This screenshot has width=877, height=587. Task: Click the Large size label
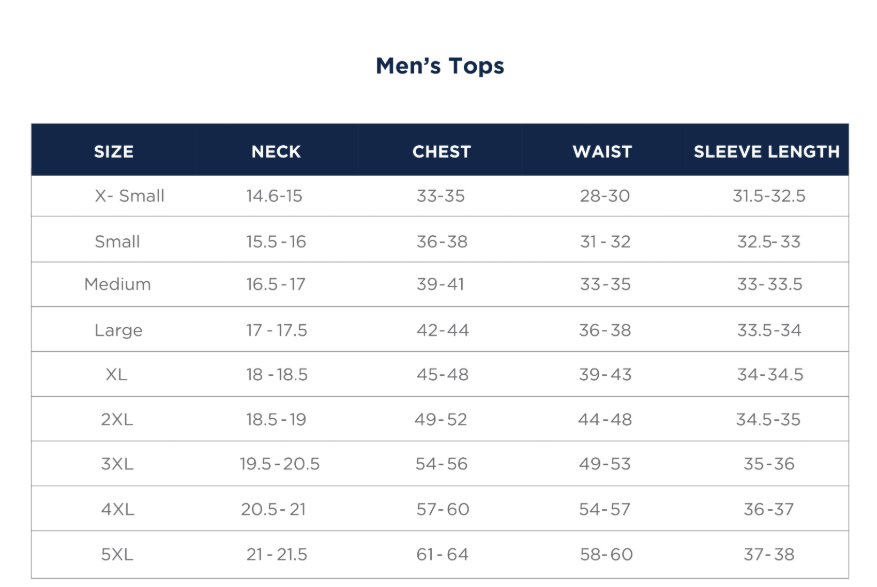pyautogui.click(x=118, y=331)
